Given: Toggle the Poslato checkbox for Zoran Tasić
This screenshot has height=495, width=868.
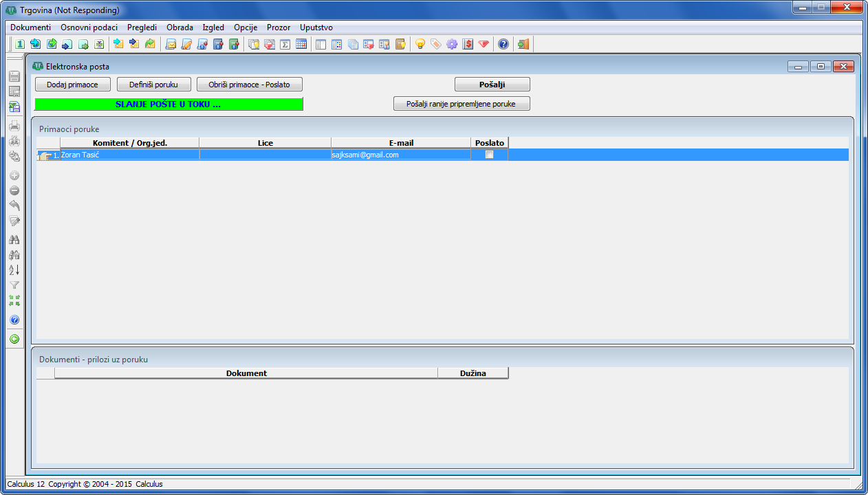Looking at the screenshot, I should point(490,155).
